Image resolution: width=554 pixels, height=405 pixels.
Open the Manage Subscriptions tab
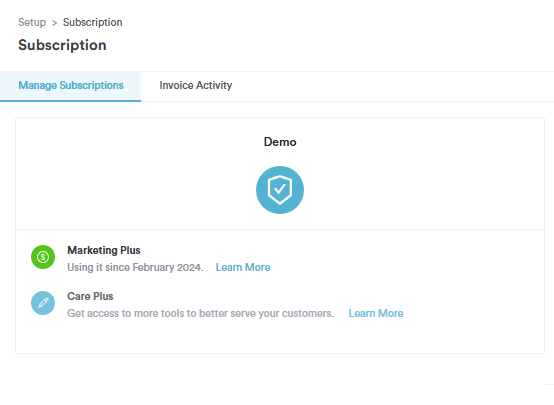click(71, 86)
